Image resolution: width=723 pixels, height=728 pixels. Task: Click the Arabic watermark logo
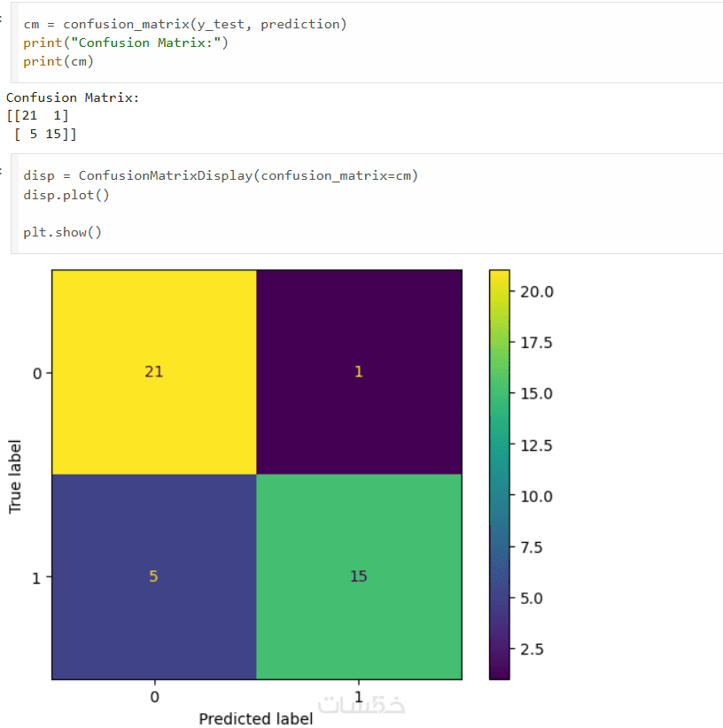361,704
